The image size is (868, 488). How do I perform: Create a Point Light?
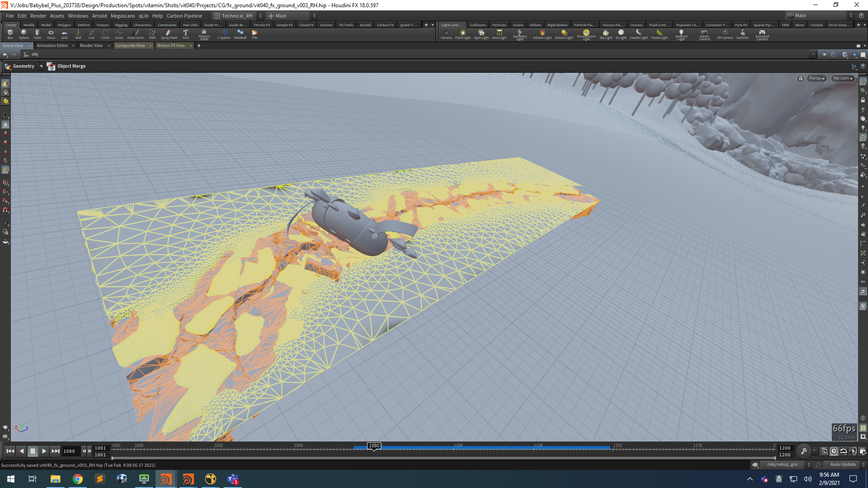463,34
